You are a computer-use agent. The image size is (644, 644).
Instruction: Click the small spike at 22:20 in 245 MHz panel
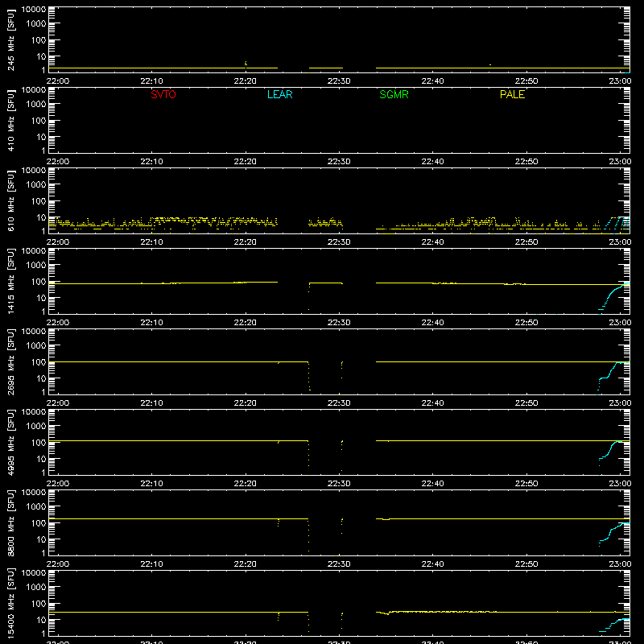click(246, 64)
